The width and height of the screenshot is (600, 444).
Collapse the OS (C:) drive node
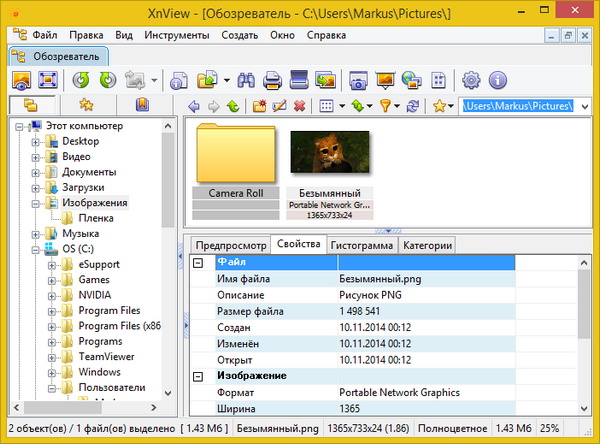[x=36, y=249]
